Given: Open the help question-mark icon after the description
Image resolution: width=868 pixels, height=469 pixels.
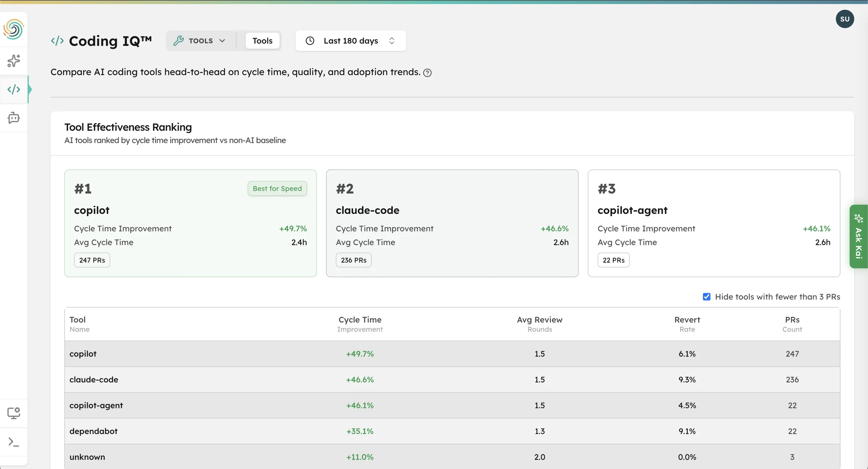Looking at the screenshot, I should point(427,73).
